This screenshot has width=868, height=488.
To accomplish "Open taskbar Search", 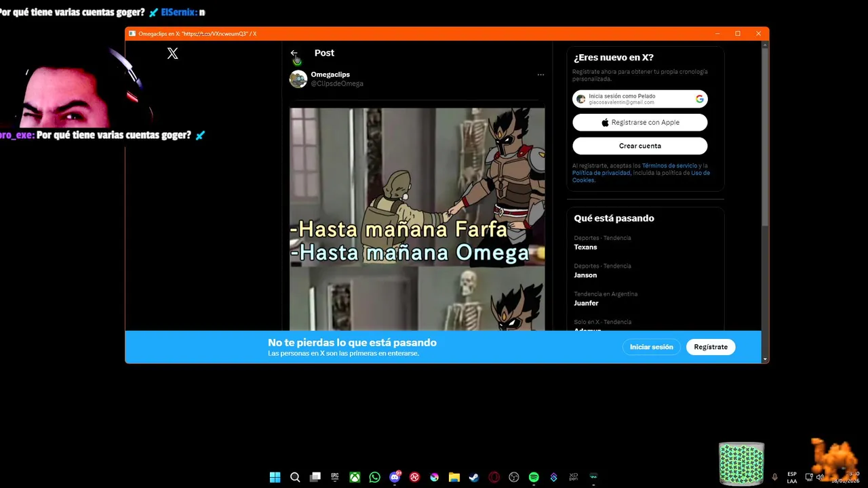I will pyautogui.click(x=295, y=477).
